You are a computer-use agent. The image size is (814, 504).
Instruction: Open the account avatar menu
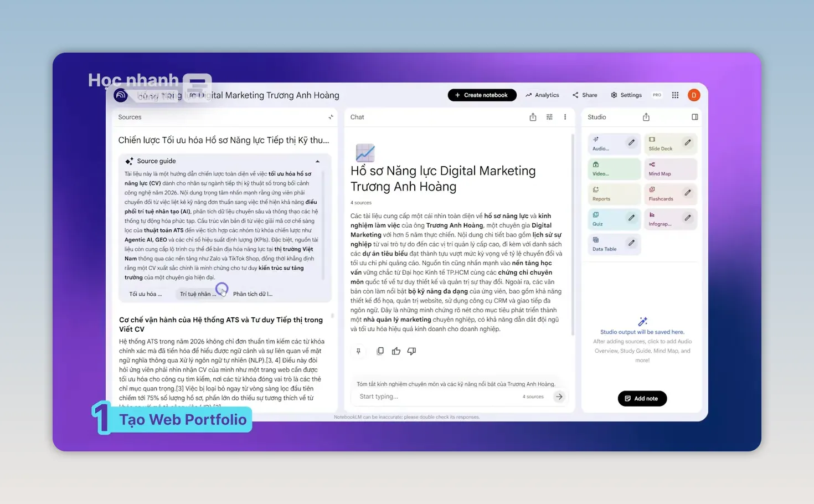pos(694,95)
